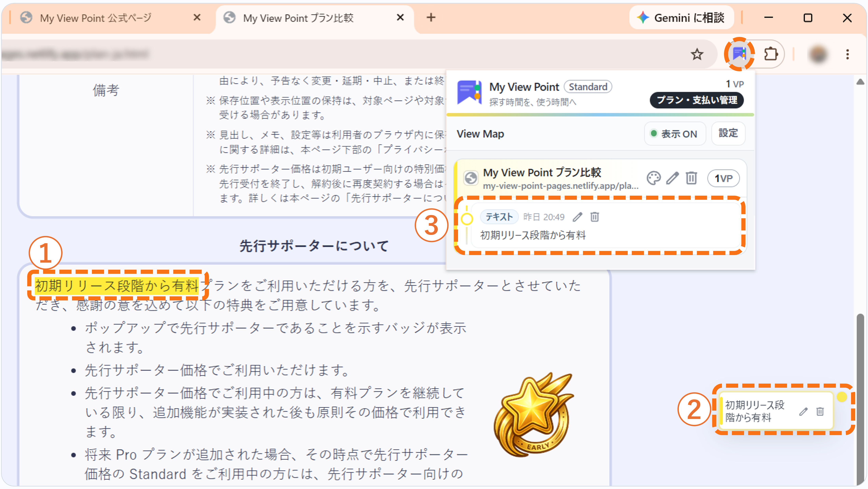The image size is (868, 489).
Task: Click the My View Point logo in popup
Action: [x=469, y=92]
